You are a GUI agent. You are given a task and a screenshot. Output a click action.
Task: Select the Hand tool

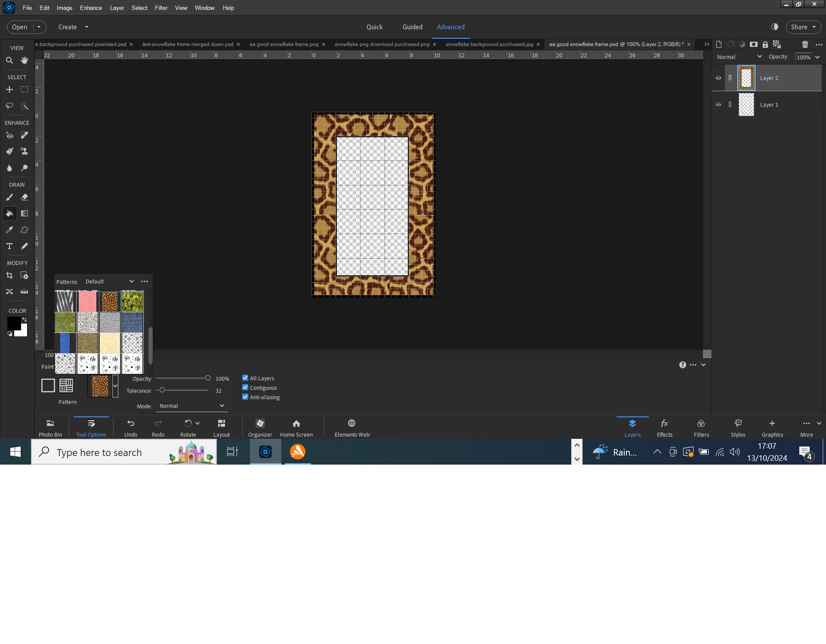point(25,61)
